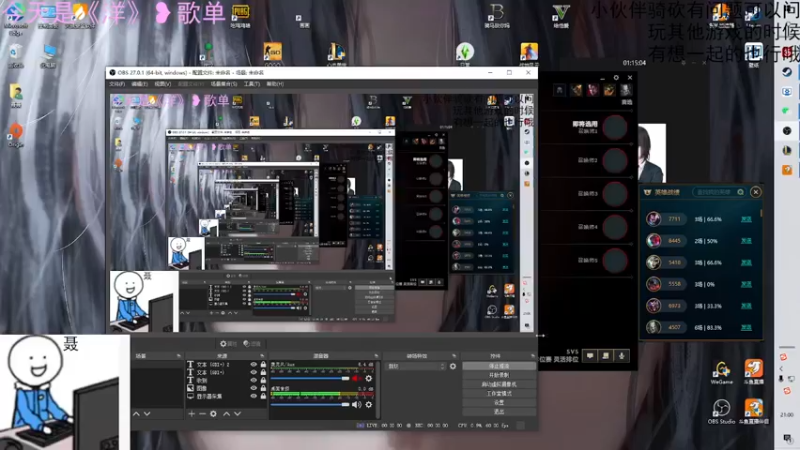Open transition properties gear icon
Screen dimensions: 800x450
pyautogui.click(x=453, y=366)
